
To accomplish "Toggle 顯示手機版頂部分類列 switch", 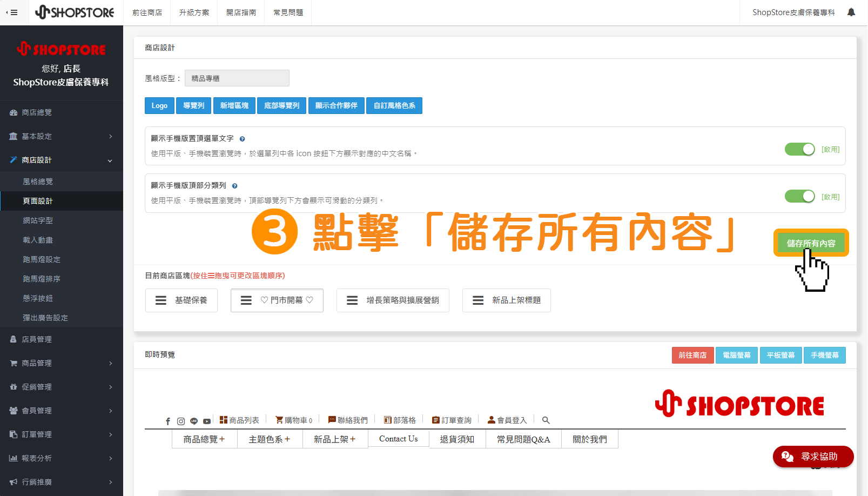I will point(800,196).
